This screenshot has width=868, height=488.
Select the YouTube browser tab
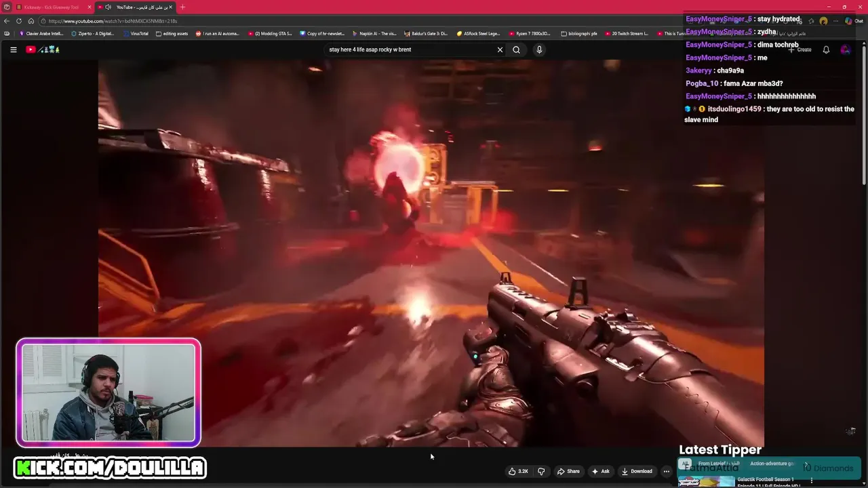[136, 7]
